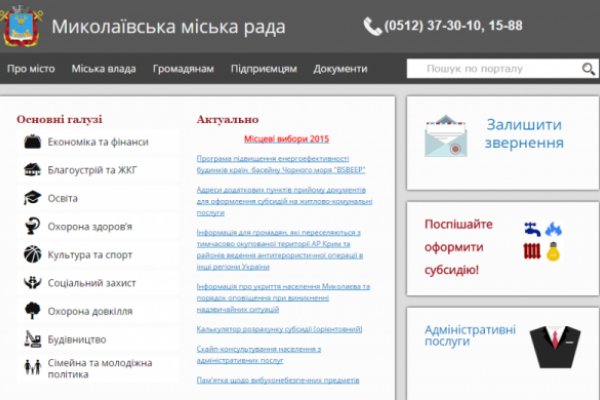Open the Документи menu item
The image size is (600, 400).
tap(340, 69)
